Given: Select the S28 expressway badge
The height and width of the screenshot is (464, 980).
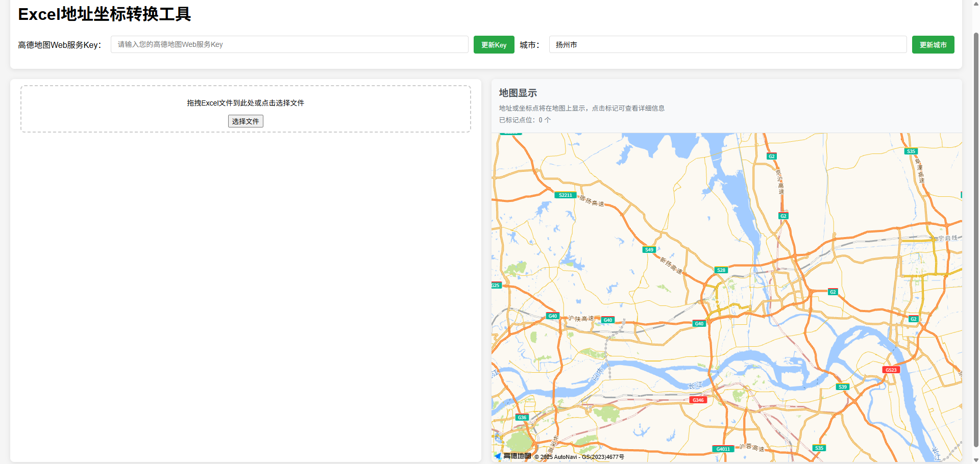Looking at the screenshot, I should (x=720, y=270).
